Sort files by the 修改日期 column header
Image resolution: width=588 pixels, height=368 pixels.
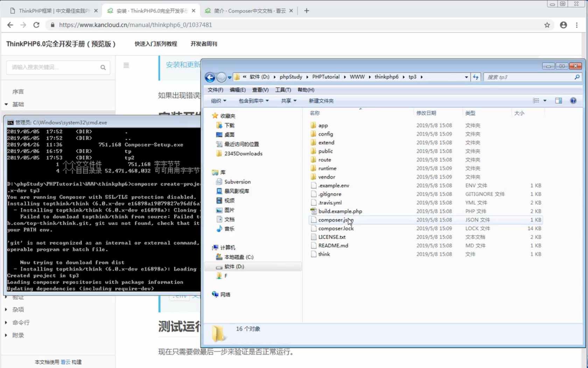click(426, 113)
